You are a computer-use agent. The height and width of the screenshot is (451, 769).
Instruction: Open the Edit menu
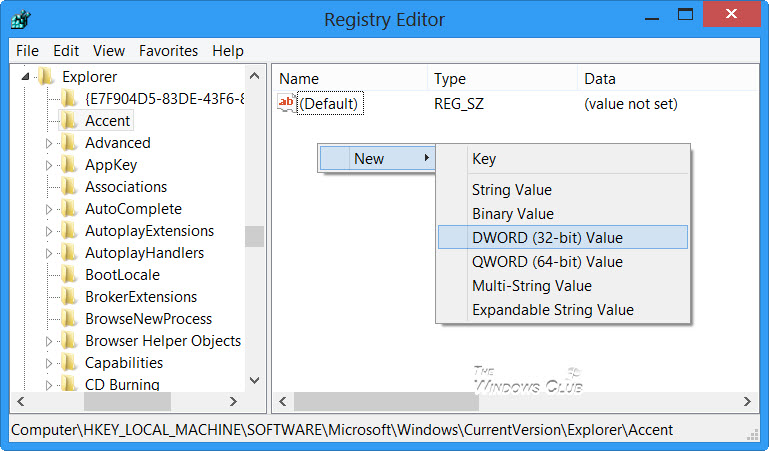pos(66,50)
